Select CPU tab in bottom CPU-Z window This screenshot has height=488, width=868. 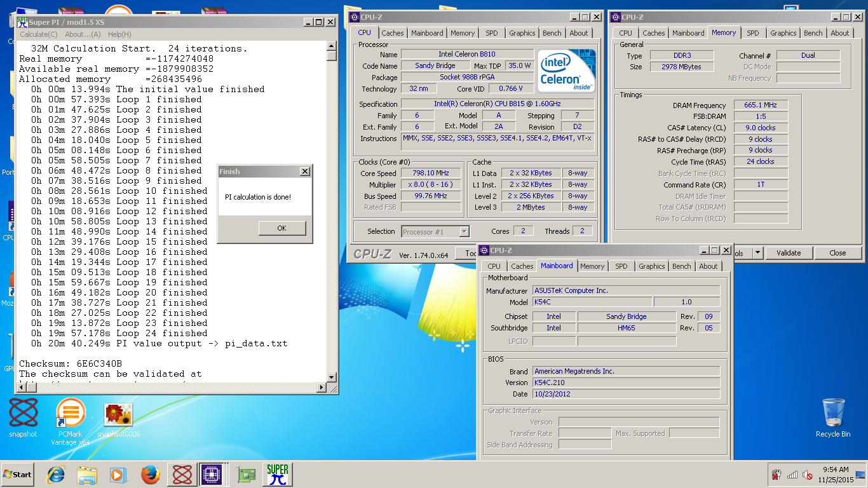pyautogui.click(x=494, y=266)
